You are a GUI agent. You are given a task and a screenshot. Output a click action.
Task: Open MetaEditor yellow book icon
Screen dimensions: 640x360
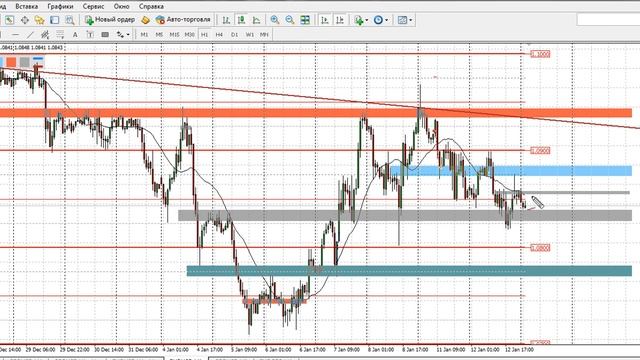click(x=145, y=20)
